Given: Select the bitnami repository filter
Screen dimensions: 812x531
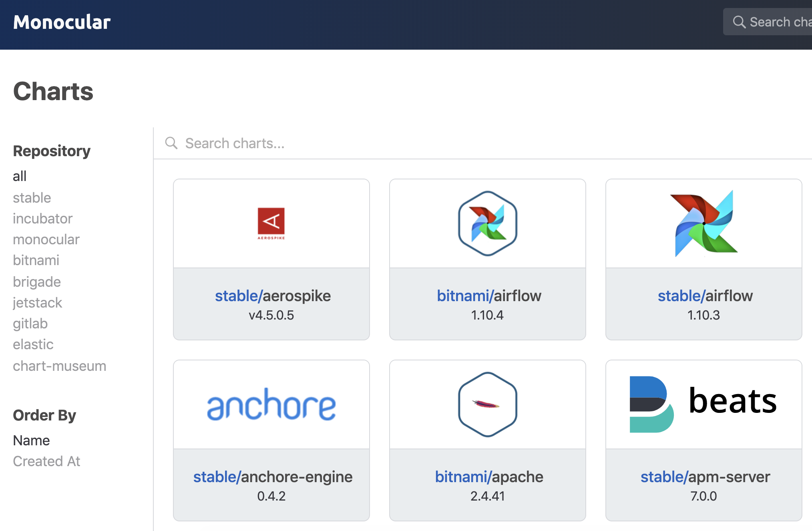Looking at the screenshot, I should point(36,260).
